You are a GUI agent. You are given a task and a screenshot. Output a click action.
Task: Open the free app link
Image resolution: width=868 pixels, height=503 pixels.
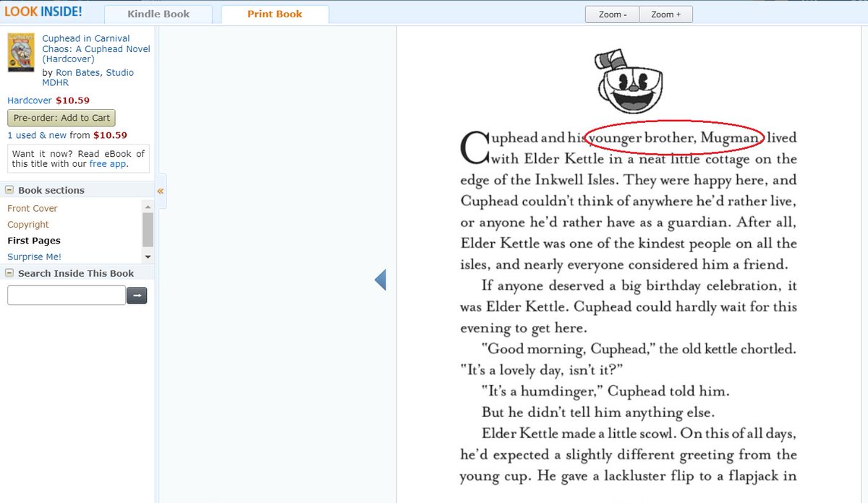pos(107,164)
